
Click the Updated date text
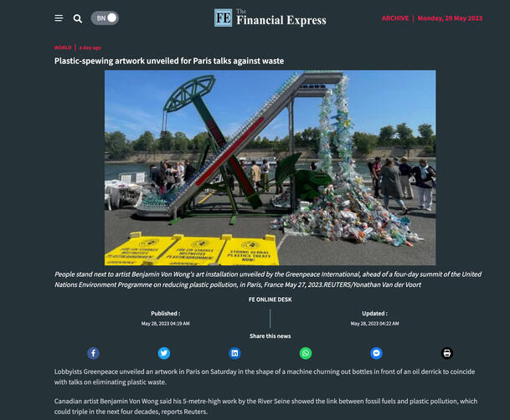click(x=374, y=324)
